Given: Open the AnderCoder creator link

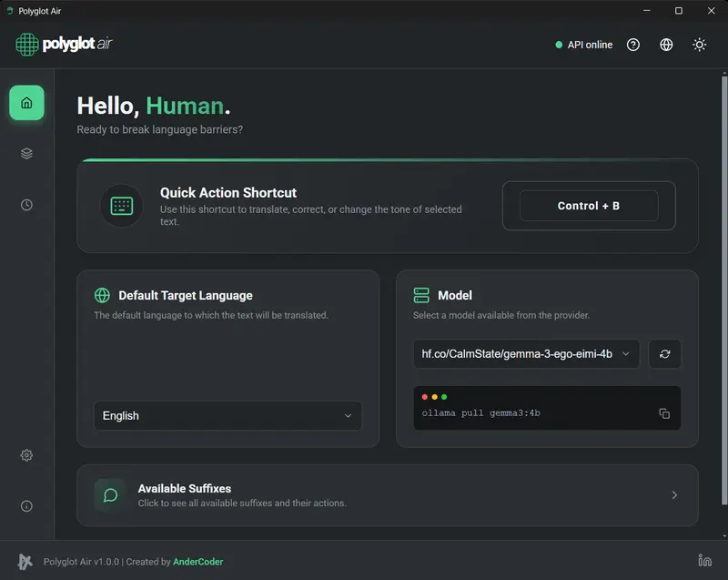Looking at the screenshot, I should coord(197,562).
